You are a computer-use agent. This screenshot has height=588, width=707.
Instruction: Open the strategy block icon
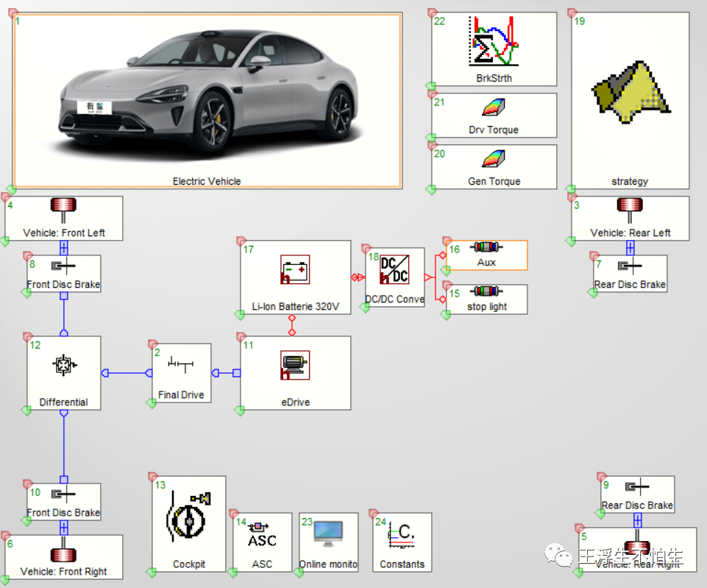(630, 92)
